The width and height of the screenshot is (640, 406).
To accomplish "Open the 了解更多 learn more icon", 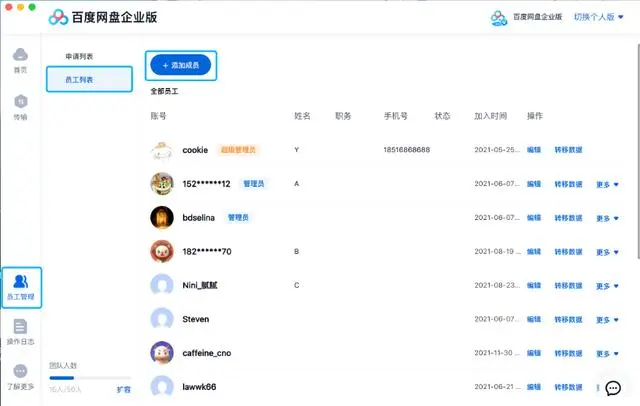I will 20,371.
